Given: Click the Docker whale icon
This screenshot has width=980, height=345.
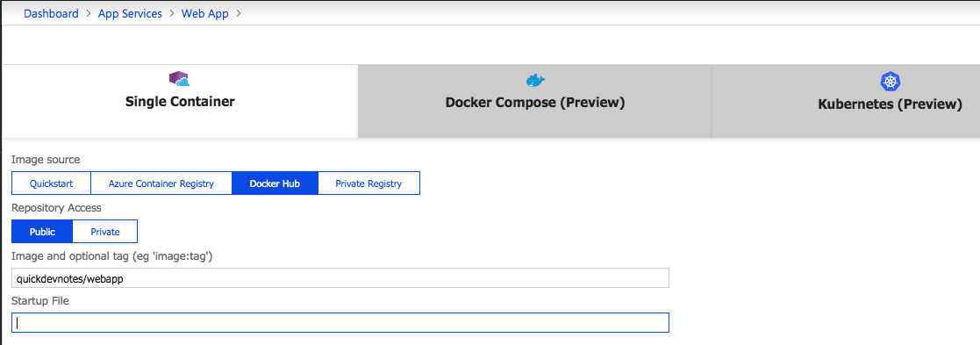Looking at the screenshot, I should pyautogui.click(x=535, y=80).
